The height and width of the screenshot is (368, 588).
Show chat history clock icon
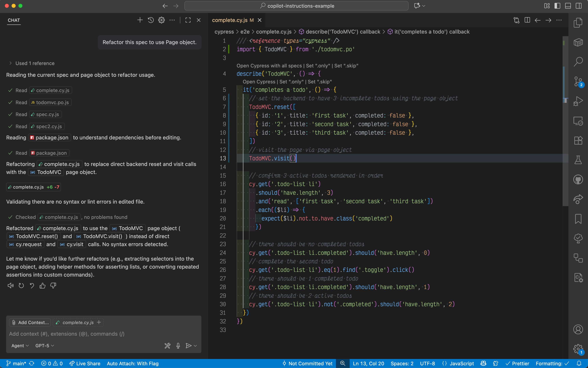151,20
